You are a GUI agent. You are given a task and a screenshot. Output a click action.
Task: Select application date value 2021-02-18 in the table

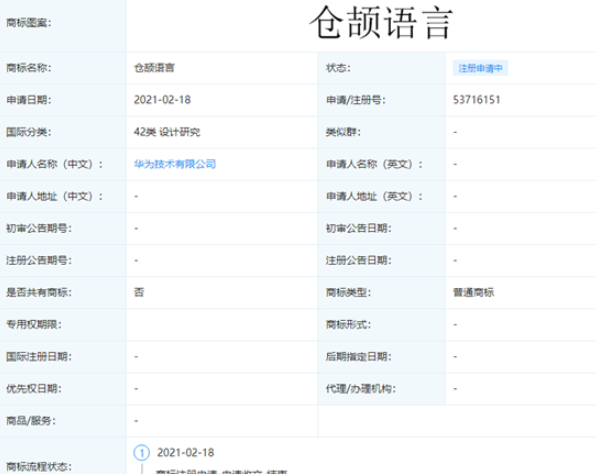coord(162,100)
